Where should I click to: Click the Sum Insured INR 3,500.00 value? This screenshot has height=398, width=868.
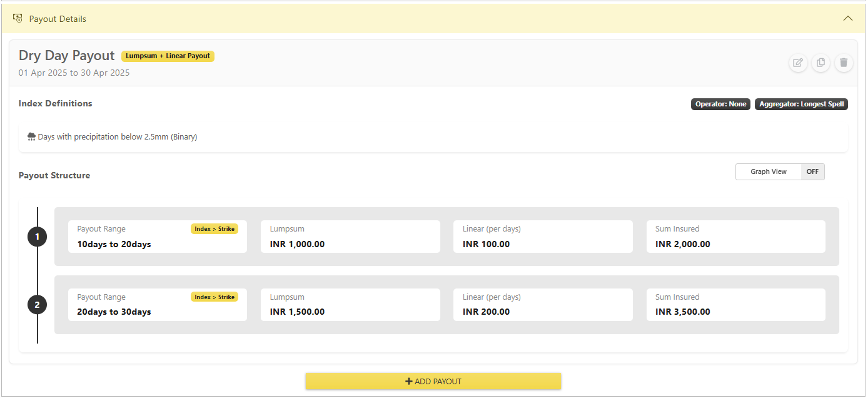coord(683,312)
